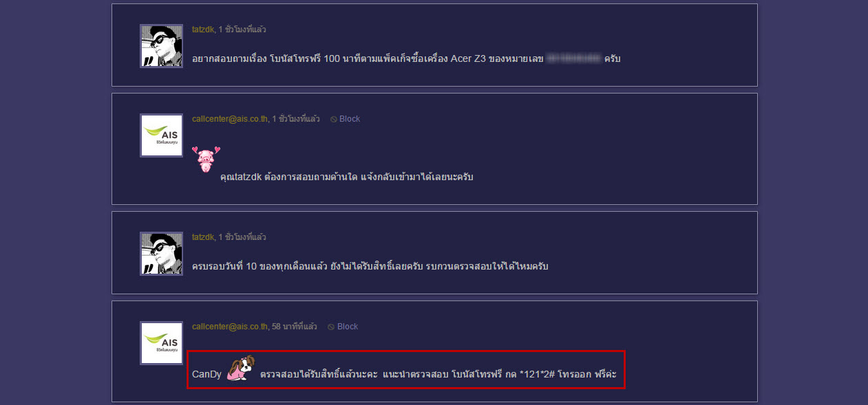Click the block icon in the pig emoticon post

coord(334,119)
